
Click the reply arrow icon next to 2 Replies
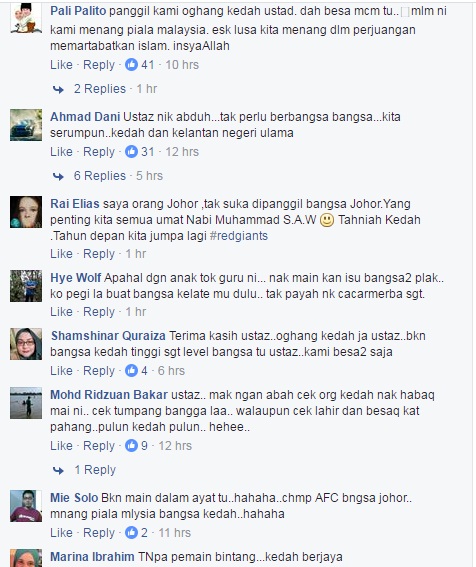point(58,89)
